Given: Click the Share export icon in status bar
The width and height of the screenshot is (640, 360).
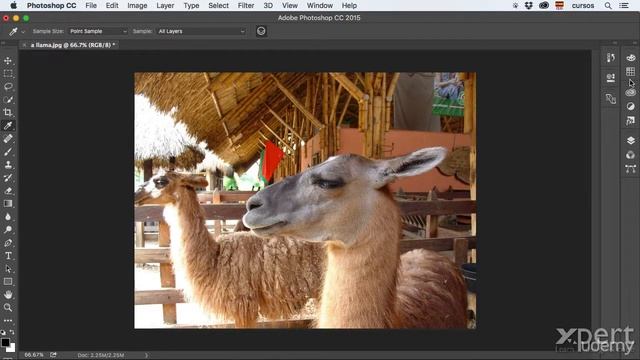Looking at the screenshot, I should (53, 355).
